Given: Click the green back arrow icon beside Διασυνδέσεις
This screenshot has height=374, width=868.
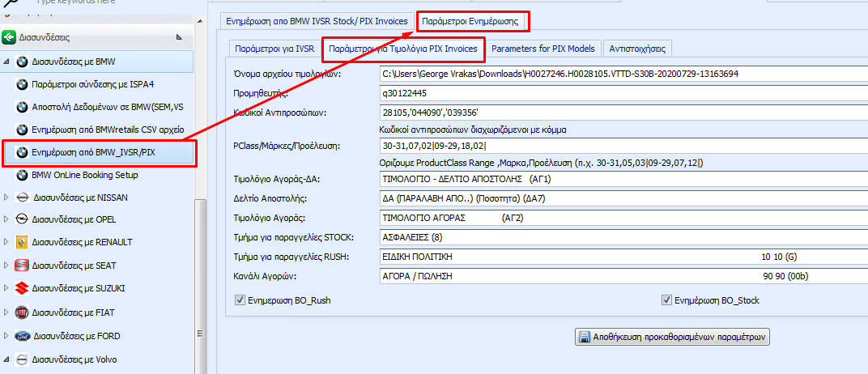Looking at the screenshot, I should 9,37.
